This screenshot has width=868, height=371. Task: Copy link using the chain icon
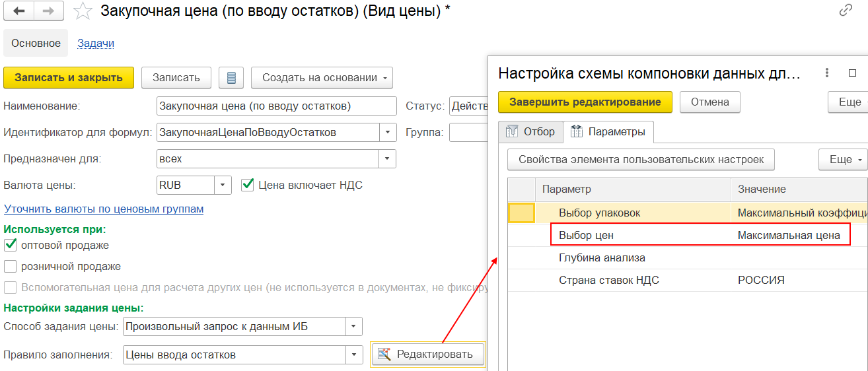[x=845, y=11]
